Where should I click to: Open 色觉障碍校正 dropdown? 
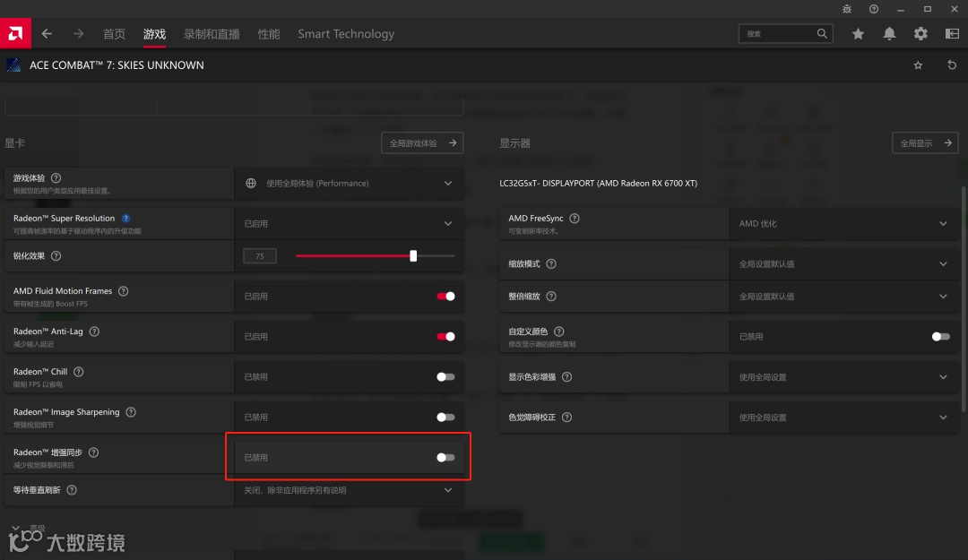point(844,418)
